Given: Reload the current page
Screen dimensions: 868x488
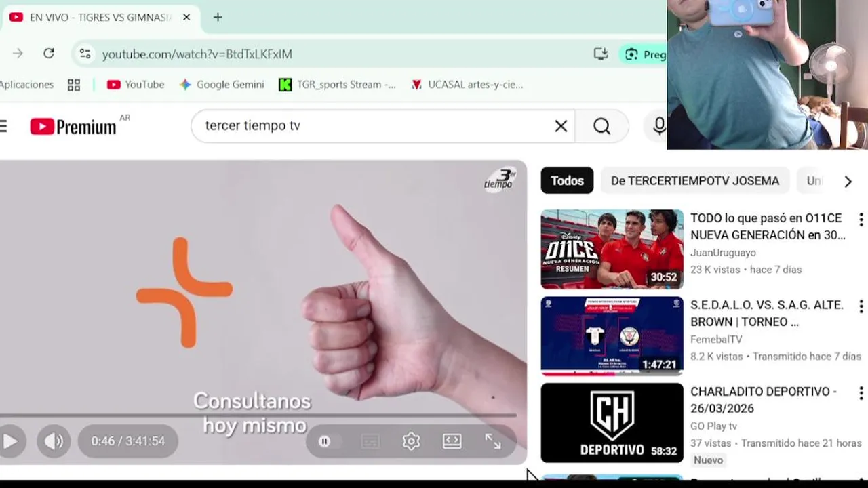Looking at the screenshot, I should [49, 54].
